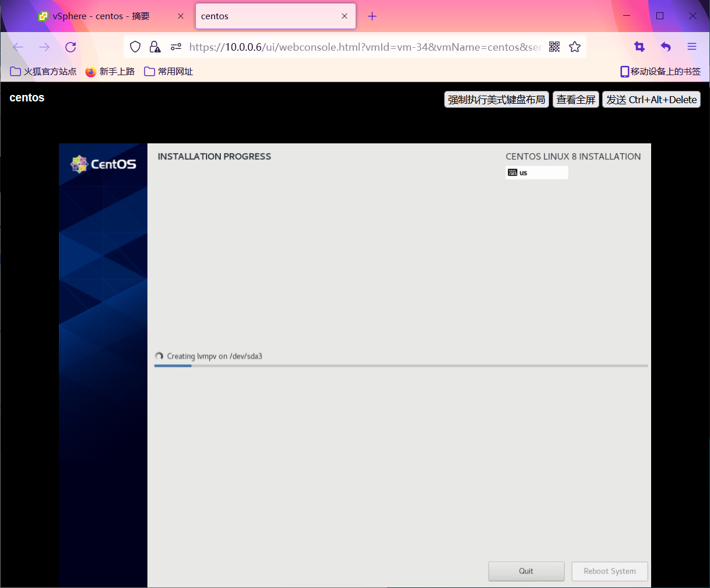This screenshot has height=588, width=710.
Task: Open the Firefox application menu
Action: pos(692,47)
